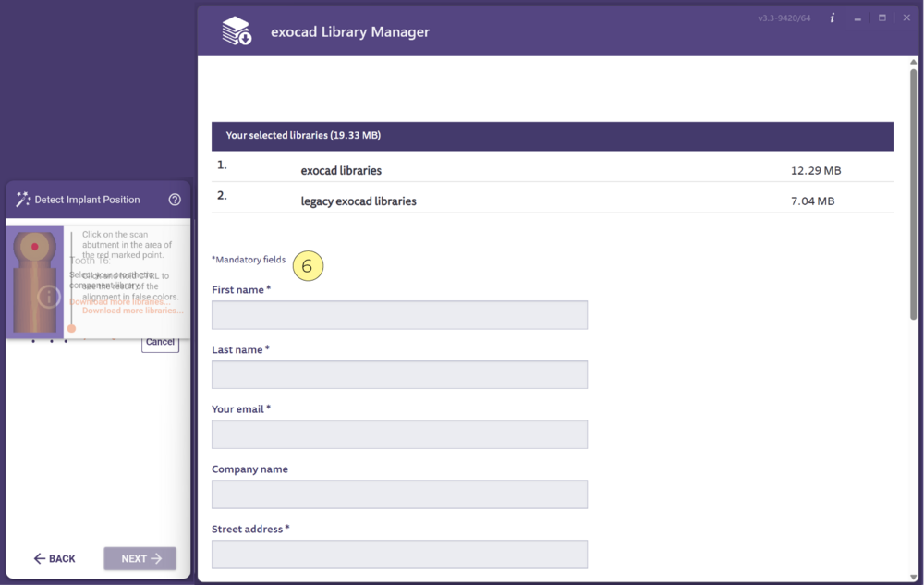The width and height of the screenshot is (924, 585).
Task: Click the First name input field
Action: tap(399, 314)
